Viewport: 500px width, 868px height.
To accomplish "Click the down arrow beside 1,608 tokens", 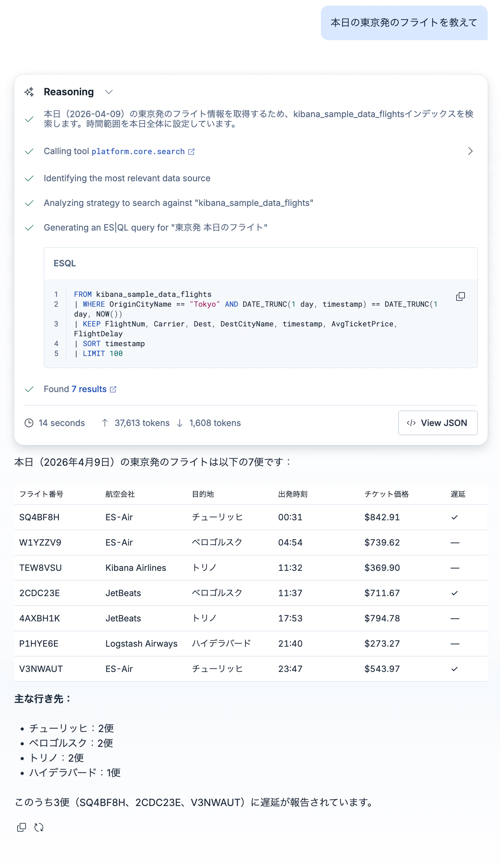I will coord(180,423).
